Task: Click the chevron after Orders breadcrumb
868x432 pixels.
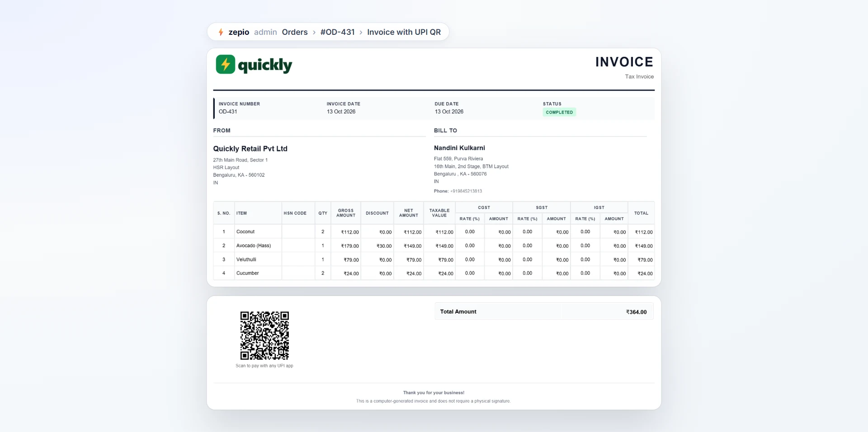Action: click(314, 32)
